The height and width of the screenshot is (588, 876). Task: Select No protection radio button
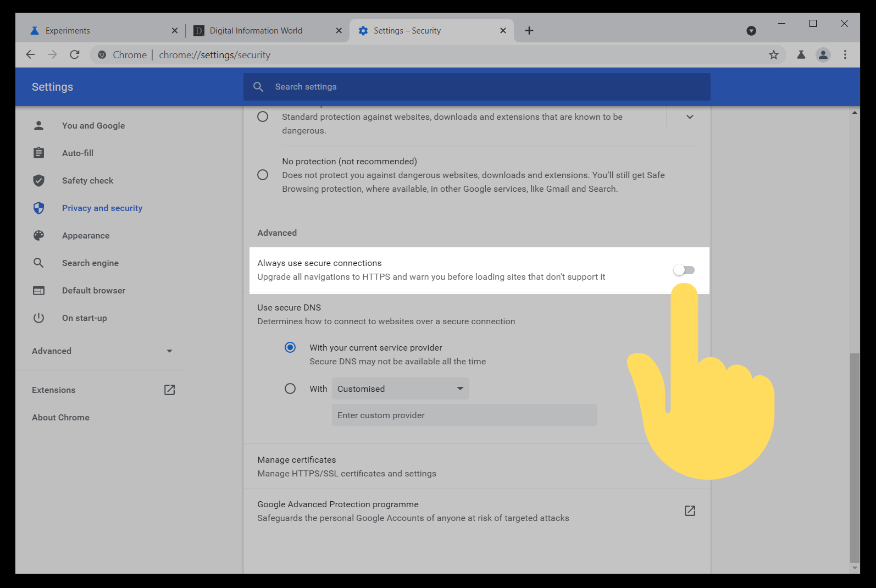tap(263, 175)
